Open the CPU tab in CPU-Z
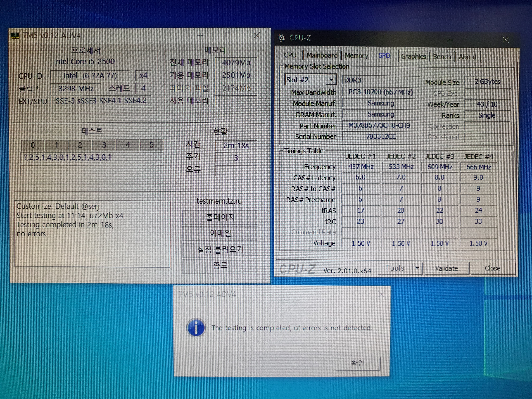This screenshot has height=399, width=532. click(290, 55)
